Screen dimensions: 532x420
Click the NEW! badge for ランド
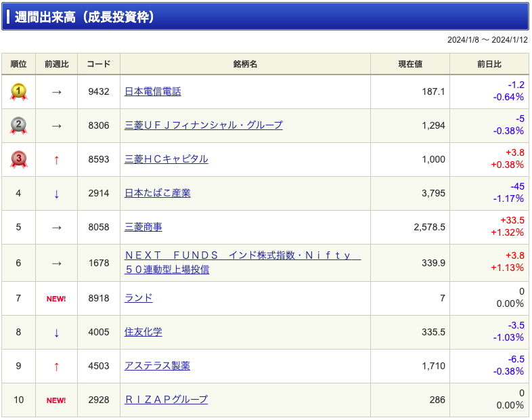coord(56,299)
